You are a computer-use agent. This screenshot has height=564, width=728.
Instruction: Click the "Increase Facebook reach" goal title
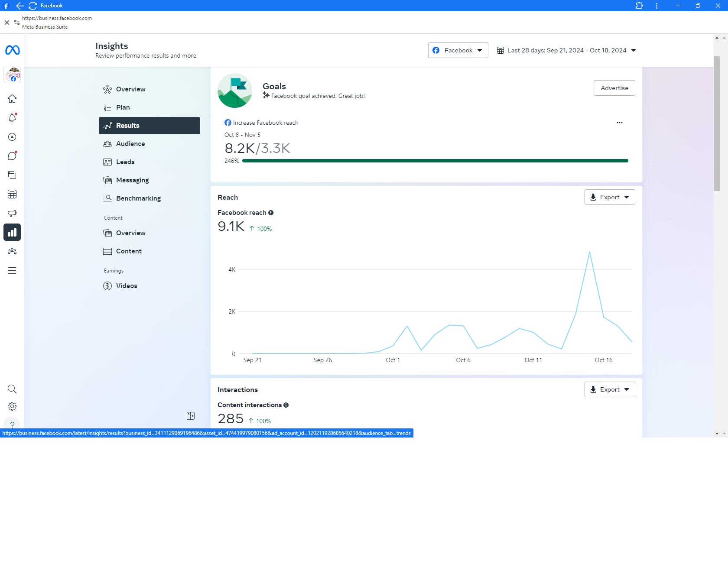(x=266, y=123)
